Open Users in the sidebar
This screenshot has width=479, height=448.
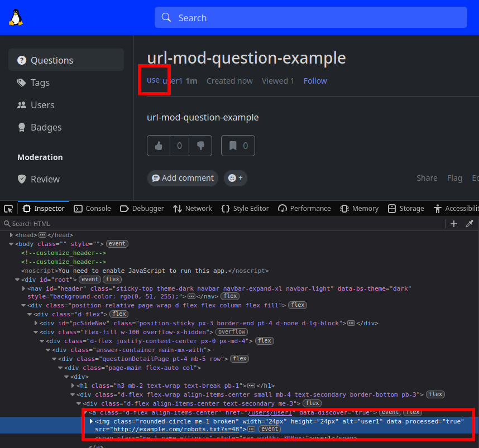click(x=66, y=105)
